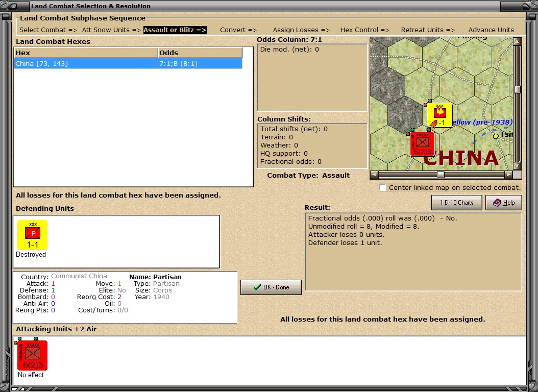Click the red 6(2)3 army counter on the map
The width and height of the screenshot is (538, 392).
pos(422,144)
